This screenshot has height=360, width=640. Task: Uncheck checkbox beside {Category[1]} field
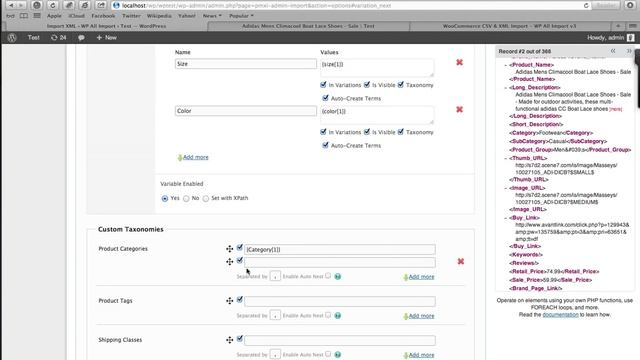pyautogui.click(x=240, y=247)
